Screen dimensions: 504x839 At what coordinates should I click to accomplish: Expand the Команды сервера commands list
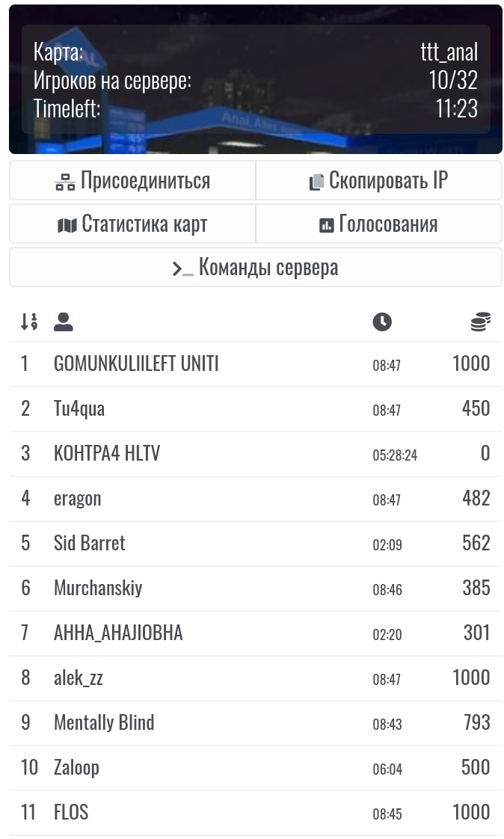[x=256, y=267]
